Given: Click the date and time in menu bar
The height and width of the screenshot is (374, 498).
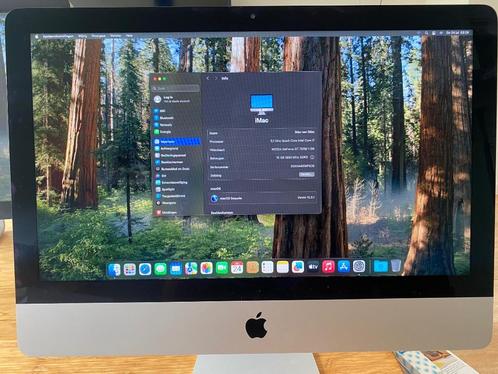Looking at the screenshot, I should pos(457,33).
